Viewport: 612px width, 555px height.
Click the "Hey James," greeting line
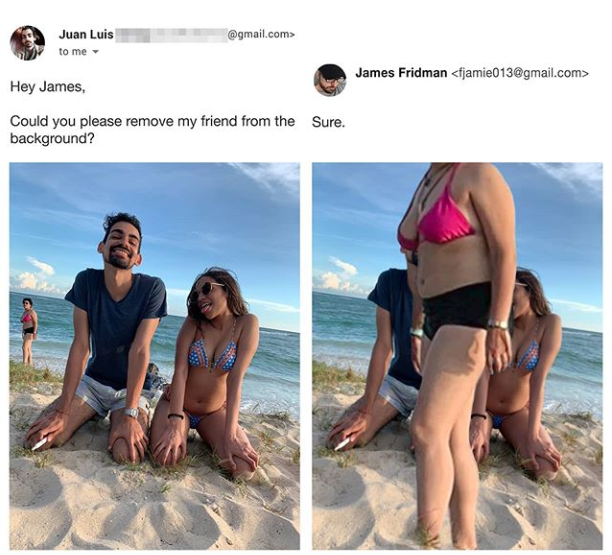coord(48,87)
